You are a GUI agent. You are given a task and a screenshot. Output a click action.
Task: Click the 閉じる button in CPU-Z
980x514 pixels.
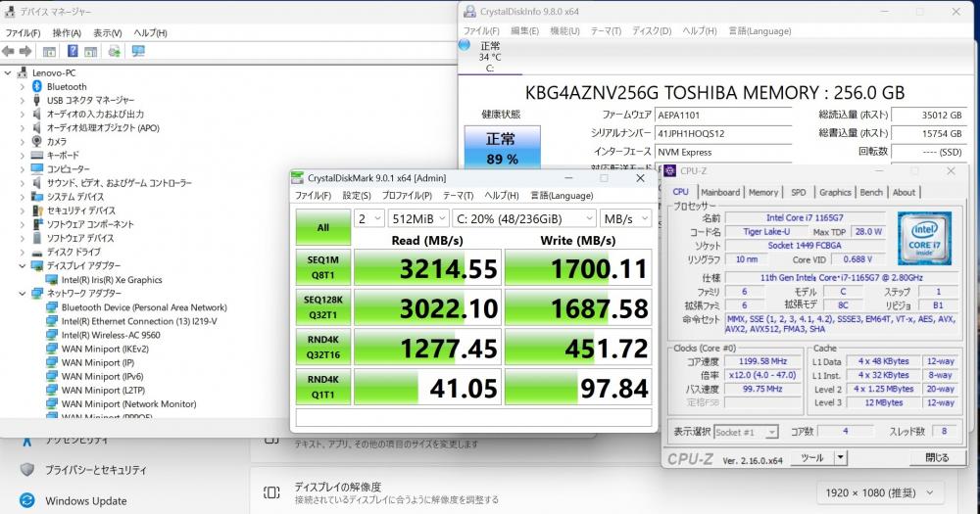pyautogui.click(x=936, y=458)
